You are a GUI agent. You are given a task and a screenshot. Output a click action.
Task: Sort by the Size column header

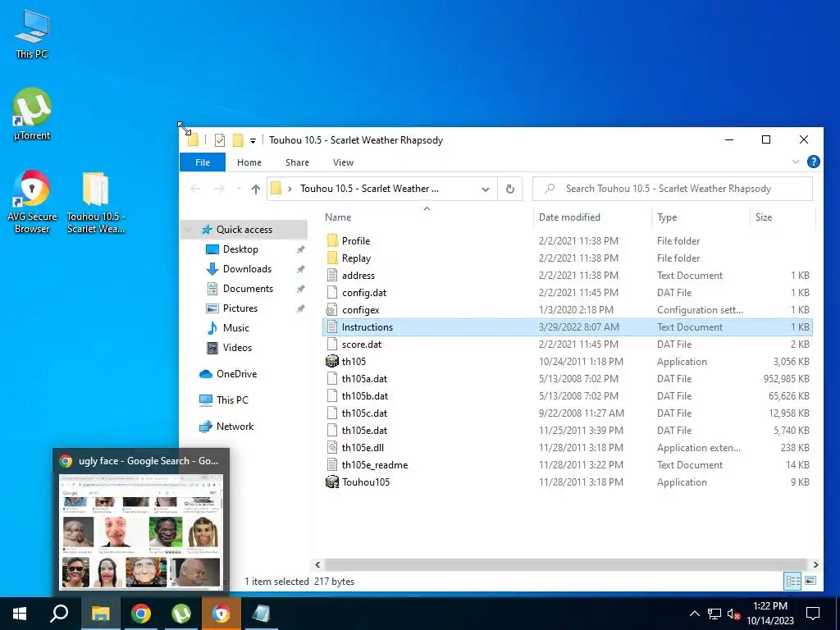click(x=764, y=217)
